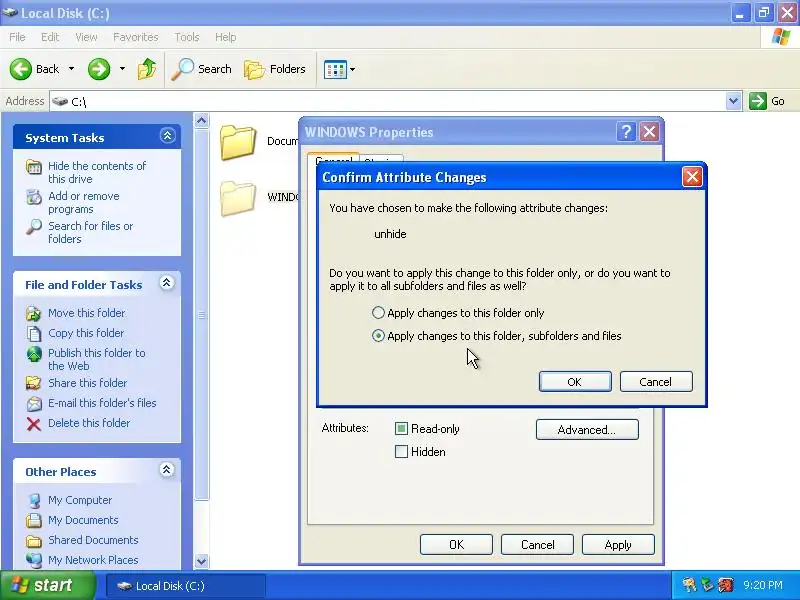Image resolution: width=800 pixels, height=600 pixels.
Task: Select the Documents folder icon in C: drive
Action: [238, 142]
